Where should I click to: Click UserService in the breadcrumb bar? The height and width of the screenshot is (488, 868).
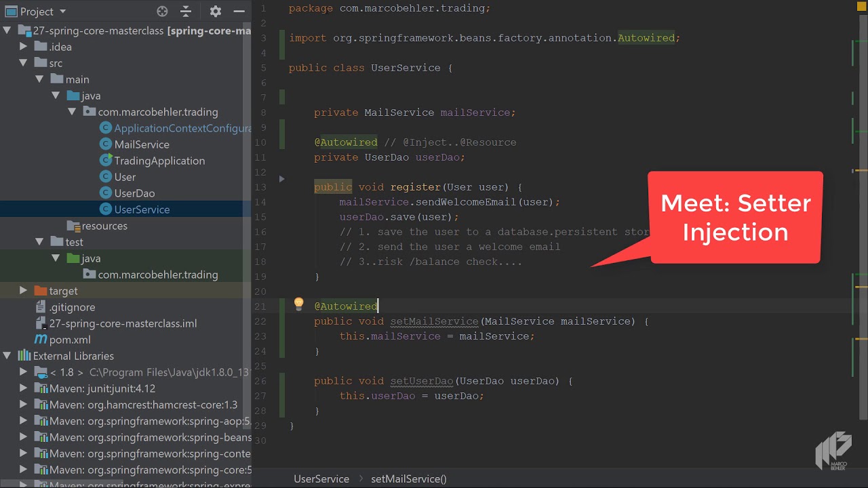321,479
